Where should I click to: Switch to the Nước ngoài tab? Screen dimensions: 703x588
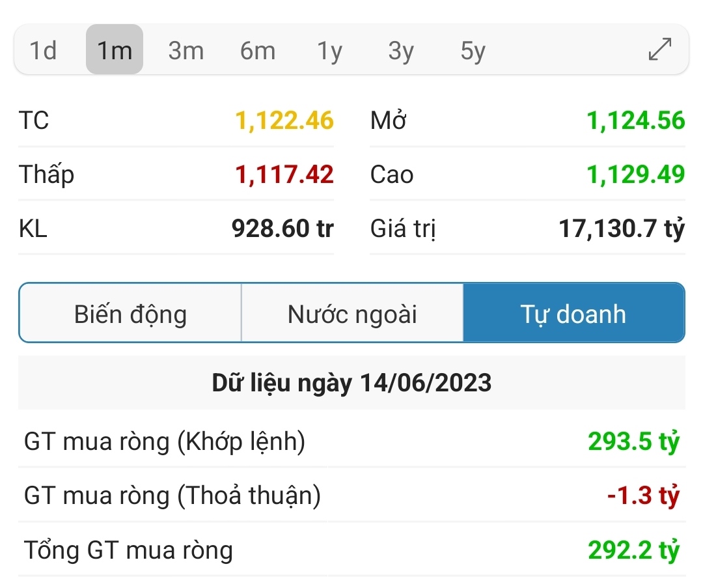click(x=352, y=314)
